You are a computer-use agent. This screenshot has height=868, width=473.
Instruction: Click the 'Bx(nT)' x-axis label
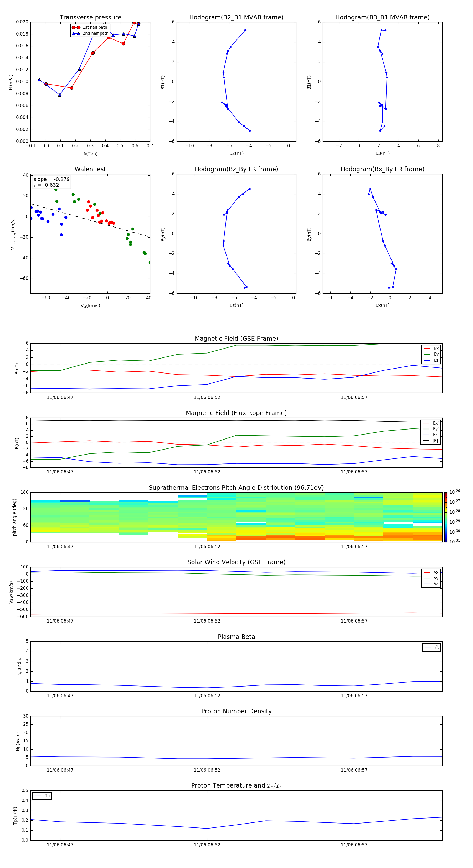382,305
